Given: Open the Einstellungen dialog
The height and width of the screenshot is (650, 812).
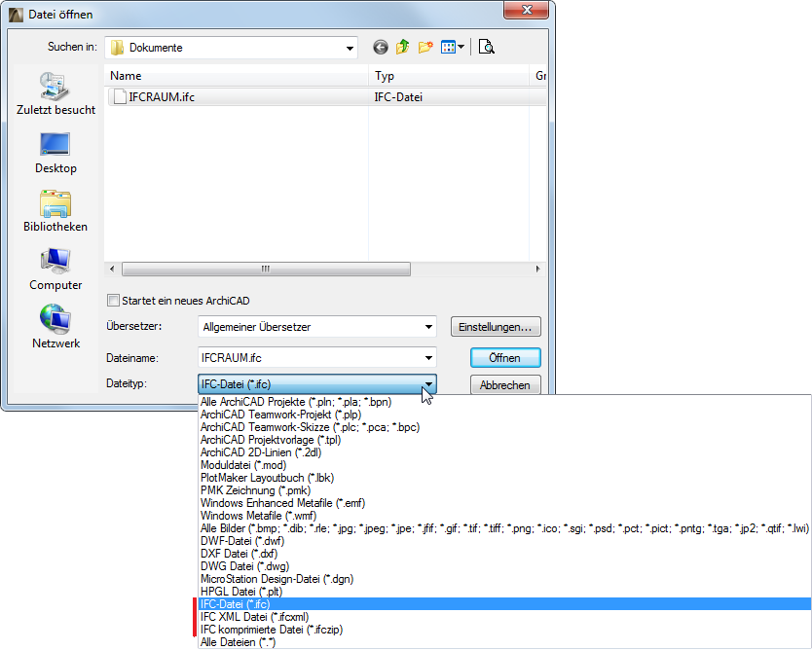Looking at the screenshot, I should (496, 327).
